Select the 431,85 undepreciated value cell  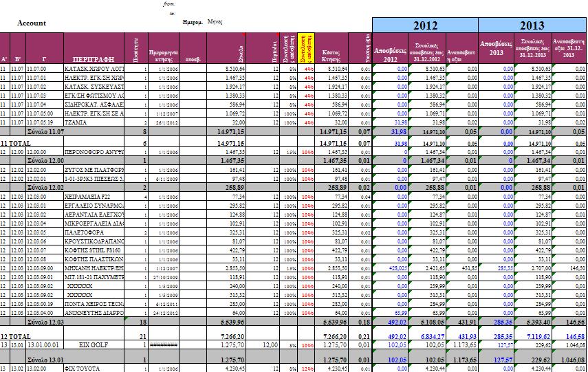[x=462, y=268]
